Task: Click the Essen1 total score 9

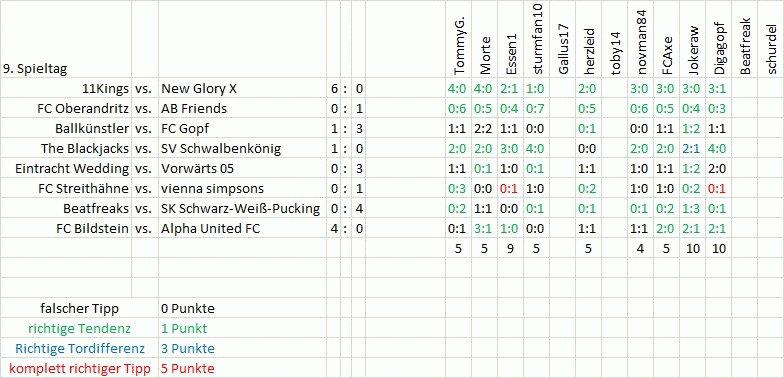Action: click(511, 248)
